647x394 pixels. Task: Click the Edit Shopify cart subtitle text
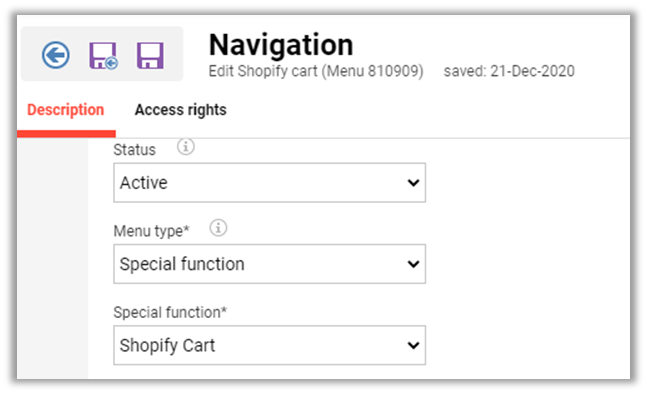tap(316, 71)
